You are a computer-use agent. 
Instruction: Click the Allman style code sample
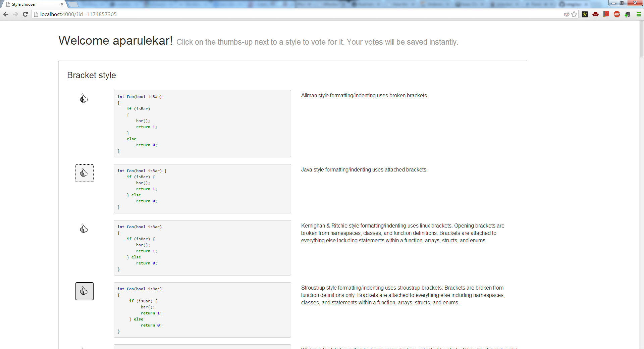(202, 123)
